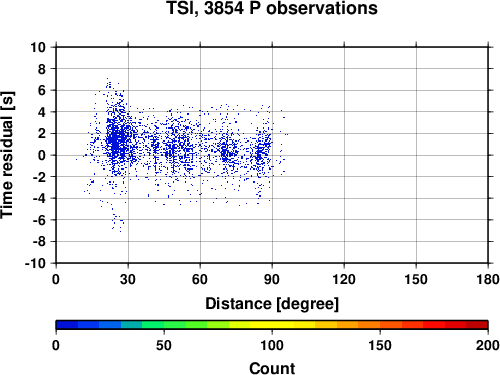Click the y-axis tick label 0
This screenshot has height=375, width=500.
[x=42, y=155]
